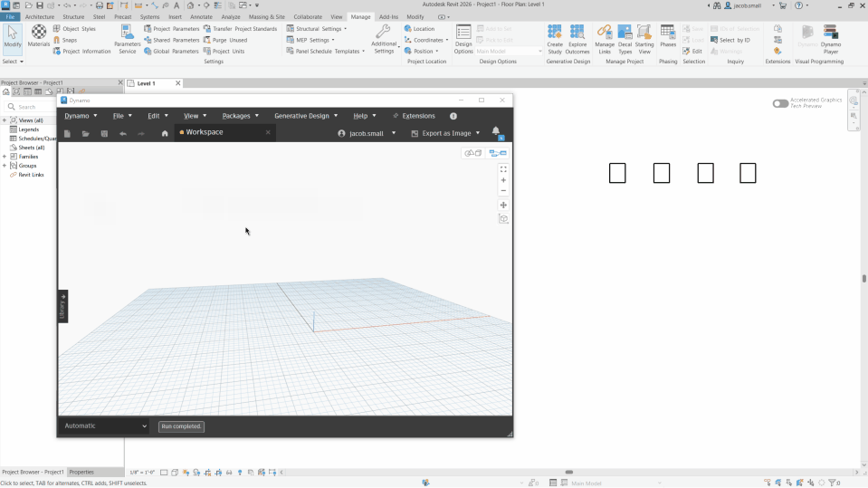The width and height of the screenshot is (868, 488).
Task: Switch to the Massing & Site tab
Action: point(267,16)
